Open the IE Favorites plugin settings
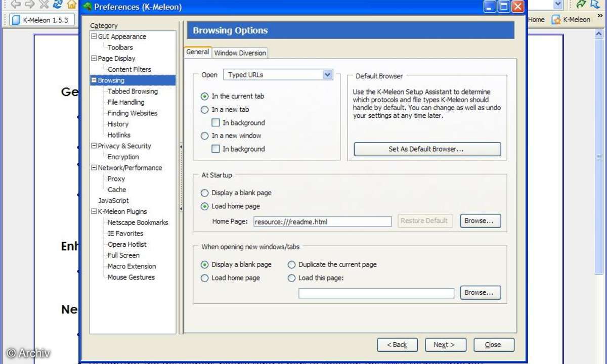607x364 pixels. pyautogui.click(x=125, y=234)
